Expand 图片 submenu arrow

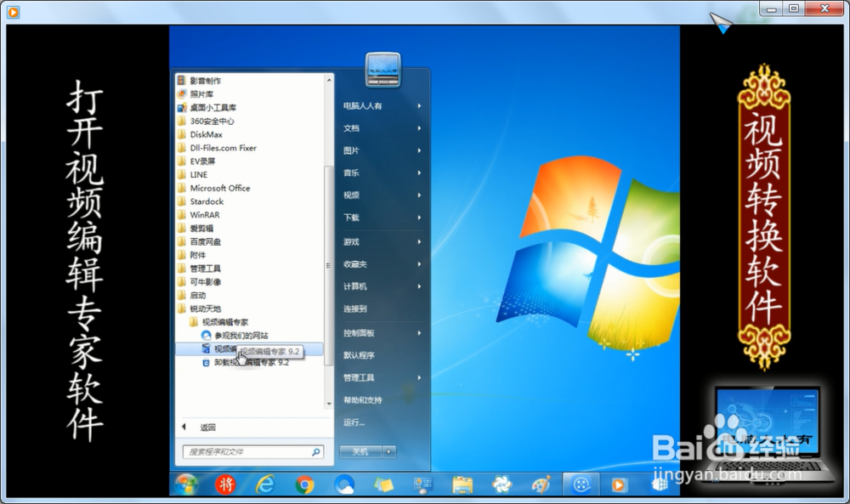click(419, 150)
